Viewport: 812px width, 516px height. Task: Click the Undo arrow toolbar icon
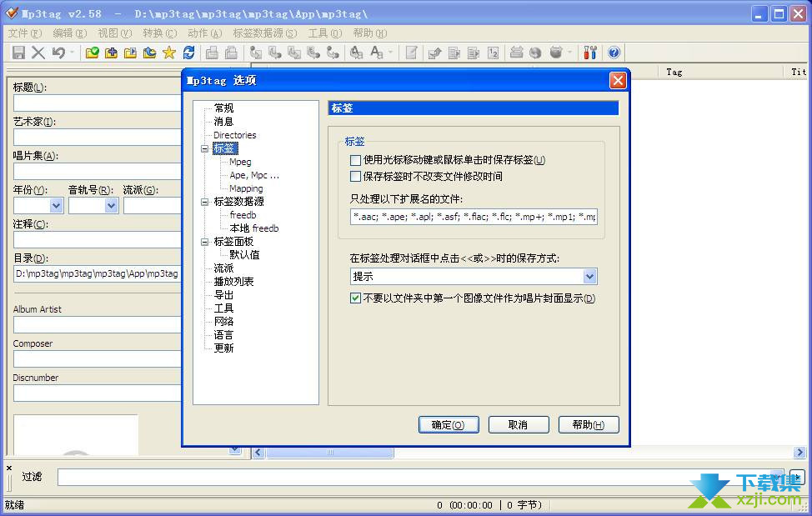[58, 53]
